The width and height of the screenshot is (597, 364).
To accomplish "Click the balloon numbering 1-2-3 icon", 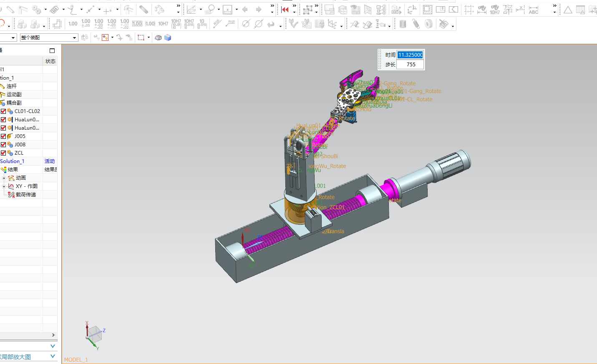I will click(381, 9).
